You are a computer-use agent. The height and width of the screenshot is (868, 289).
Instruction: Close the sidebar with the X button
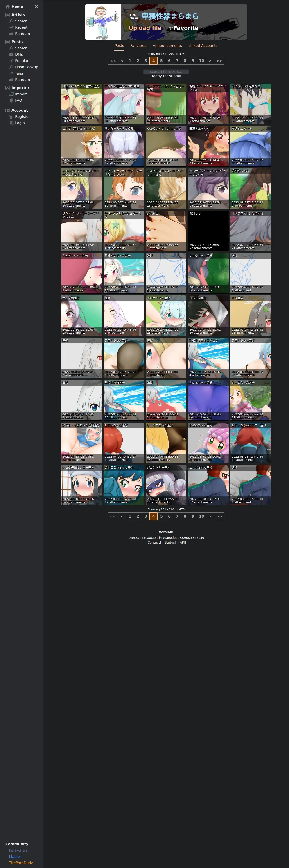pyautogui.click(x=36, y=7)
